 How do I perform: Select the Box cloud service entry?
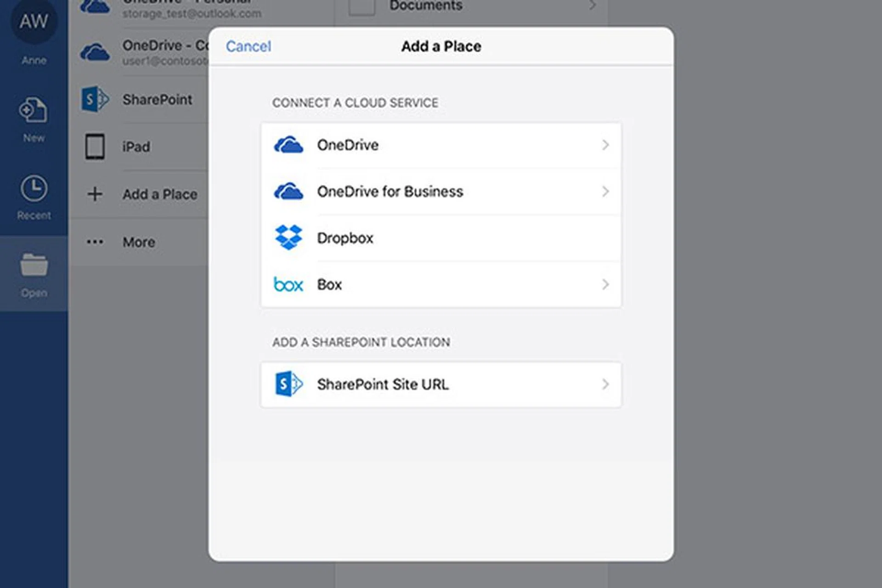tap(329, 284)
